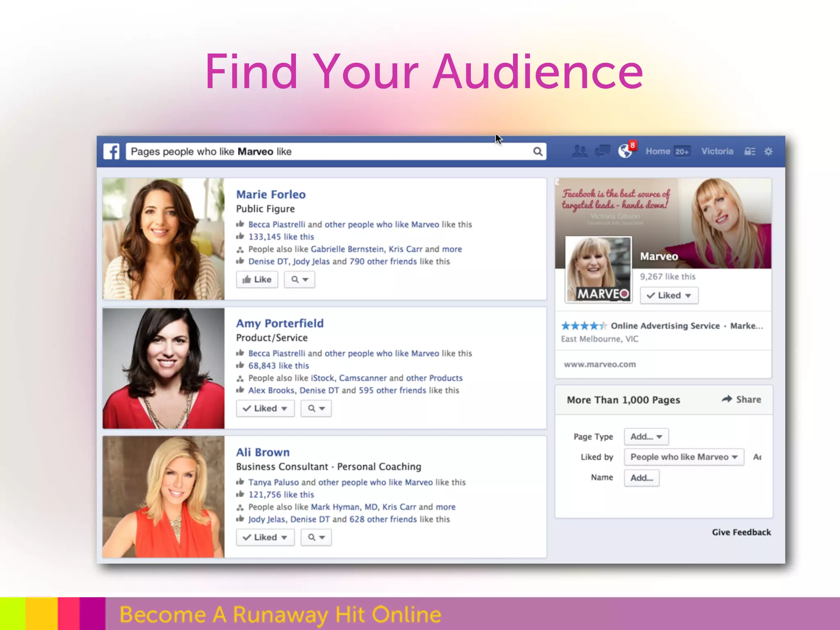Open the friend requests icon

click(x=580, y=151)
